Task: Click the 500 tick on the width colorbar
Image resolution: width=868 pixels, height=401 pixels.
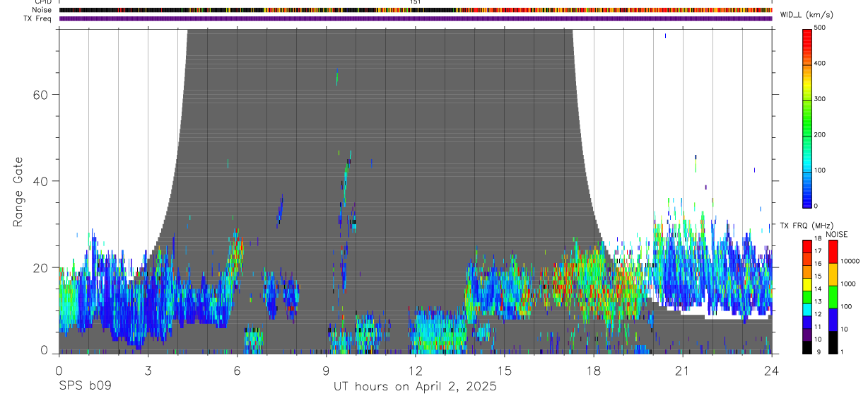Action: [x=821, y=28]
